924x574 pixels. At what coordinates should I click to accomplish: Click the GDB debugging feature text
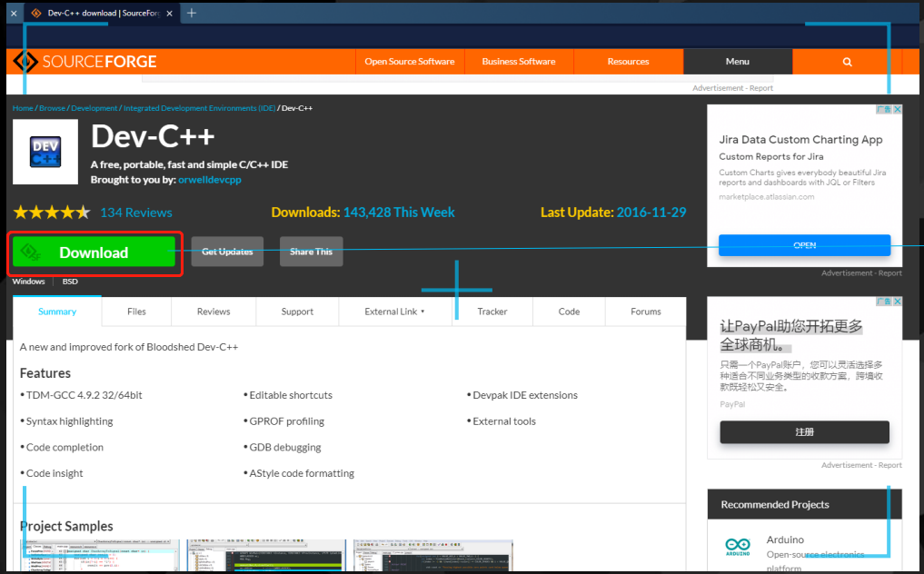[x=285, y=447]
